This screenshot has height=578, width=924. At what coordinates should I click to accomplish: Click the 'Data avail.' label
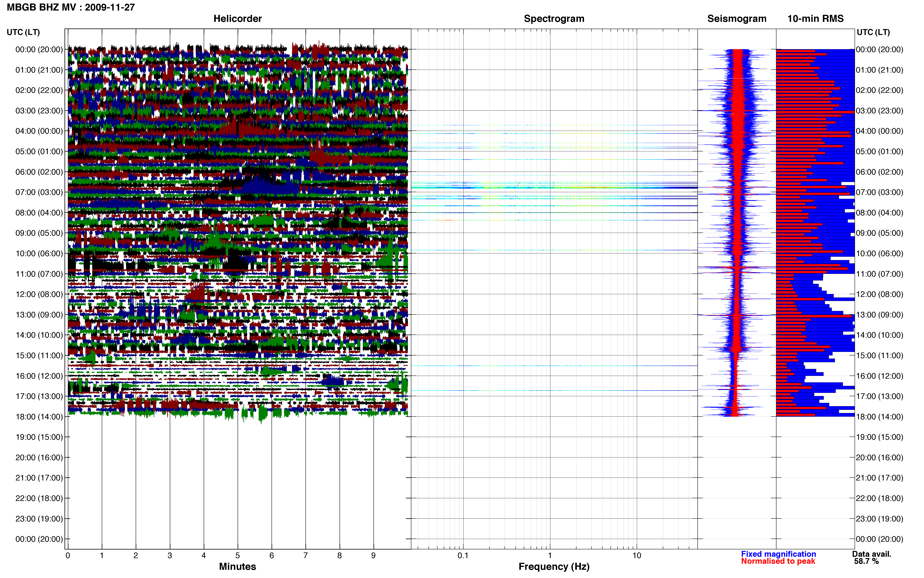click(x=872, y=554)
